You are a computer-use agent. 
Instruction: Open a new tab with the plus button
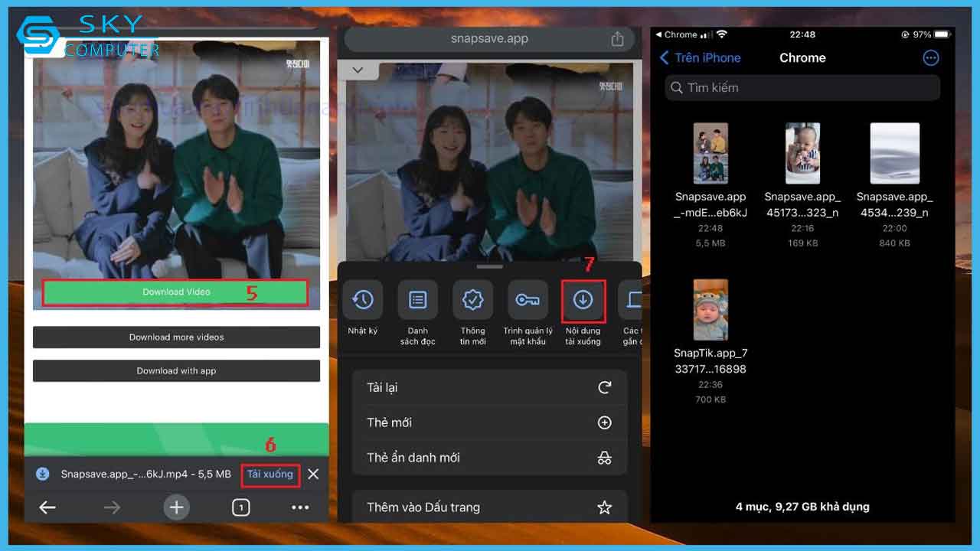tap(176, 507)
